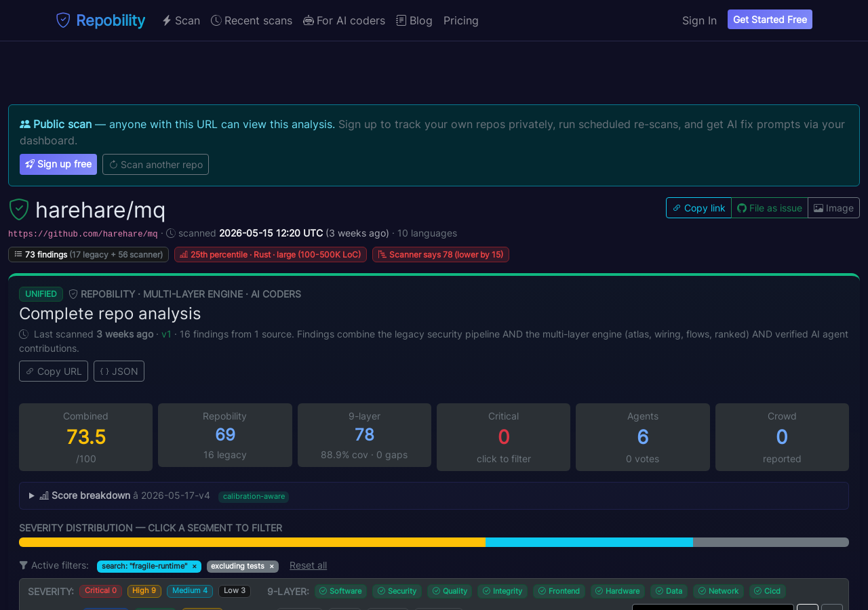
Task: Click the funnel icon beside Active filters
Action: point(24,565)
